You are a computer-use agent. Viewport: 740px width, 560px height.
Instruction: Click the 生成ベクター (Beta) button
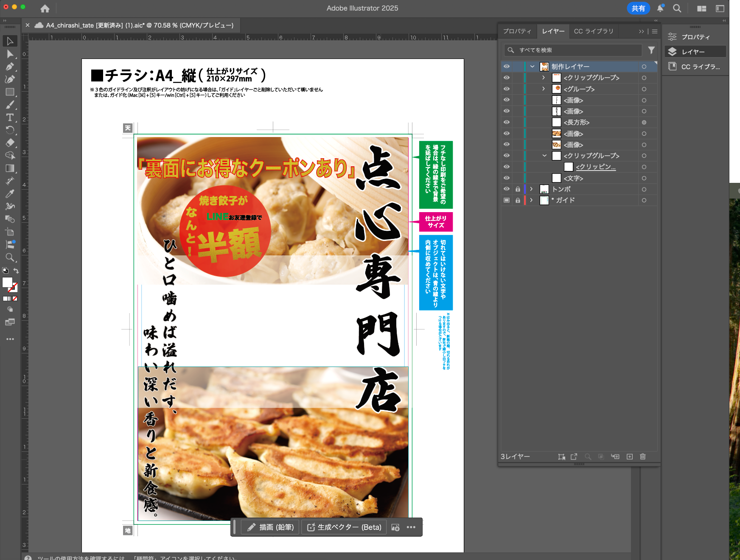click(x=344, y=527)
